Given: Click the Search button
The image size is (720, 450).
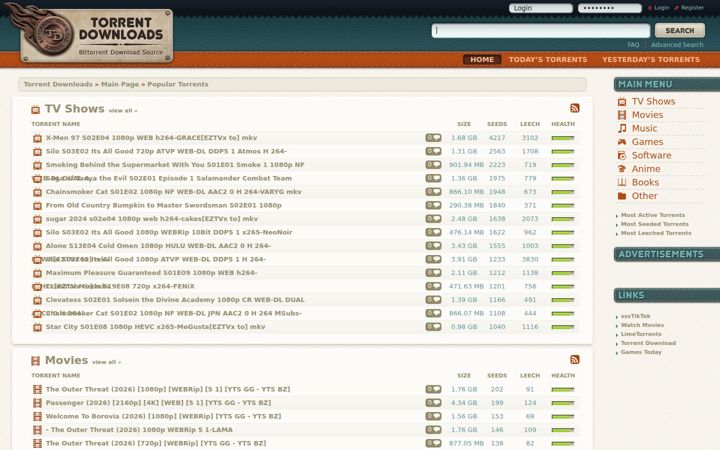Looking at the screenshot, I should tap(680, 31).
